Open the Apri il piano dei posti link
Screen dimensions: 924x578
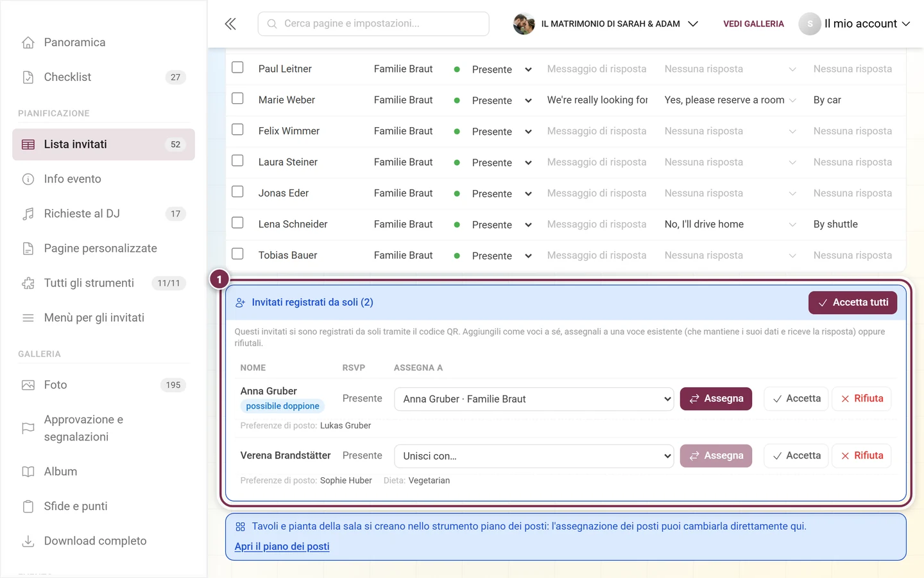coord(282,547)
